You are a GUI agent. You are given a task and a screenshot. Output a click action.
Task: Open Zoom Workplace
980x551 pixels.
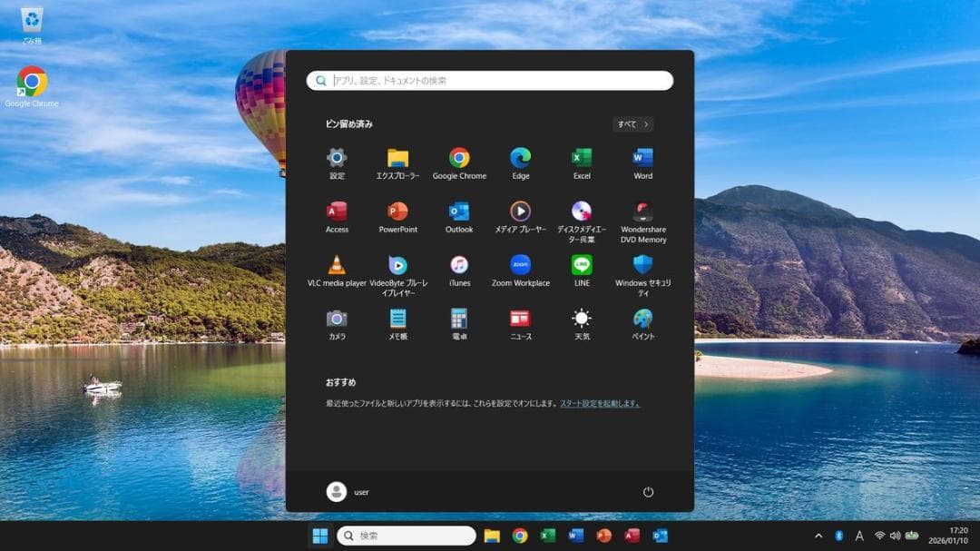tap(520, 264)
